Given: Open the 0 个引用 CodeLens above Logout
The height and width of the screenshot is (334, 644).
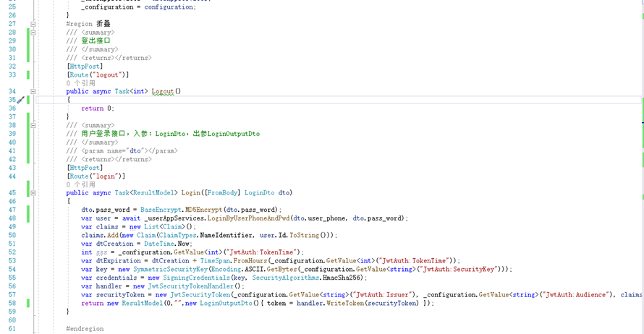Looking at the screenshot, I should 80,83.
